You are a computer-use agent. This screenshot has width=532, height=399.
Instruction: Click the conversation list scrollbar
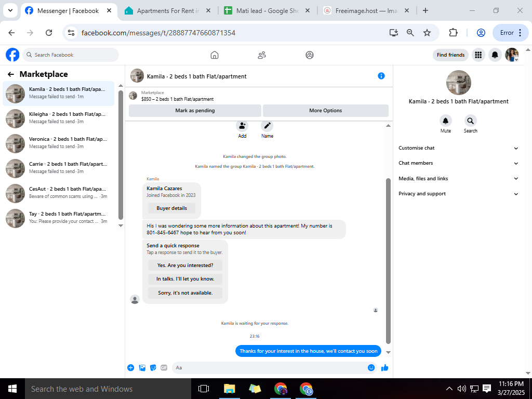coord(121,155)
